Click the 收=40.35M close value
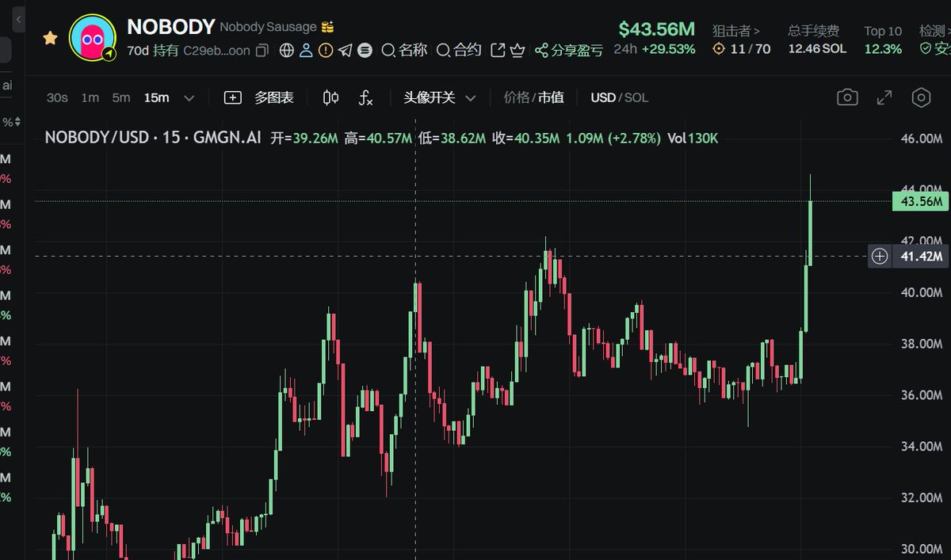The image size is (951, 560). [525, 138]
